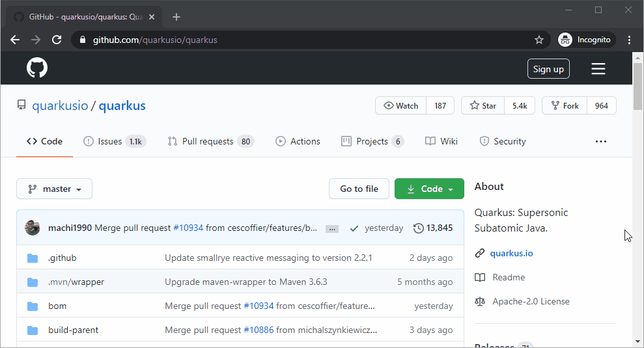
Task: Visit the quarkus.io website link
Action: click(511, 253)
